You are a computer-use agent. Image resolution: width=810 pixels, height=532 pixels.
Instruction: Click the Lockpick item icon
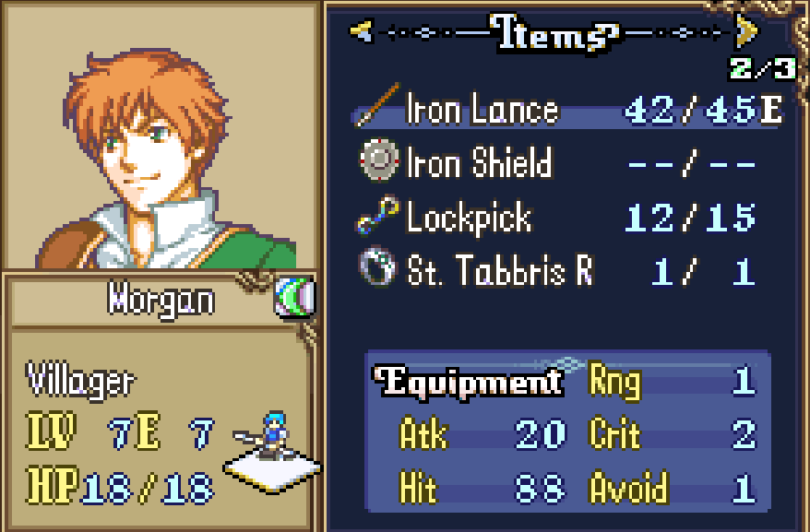click(x=378, y=215)
